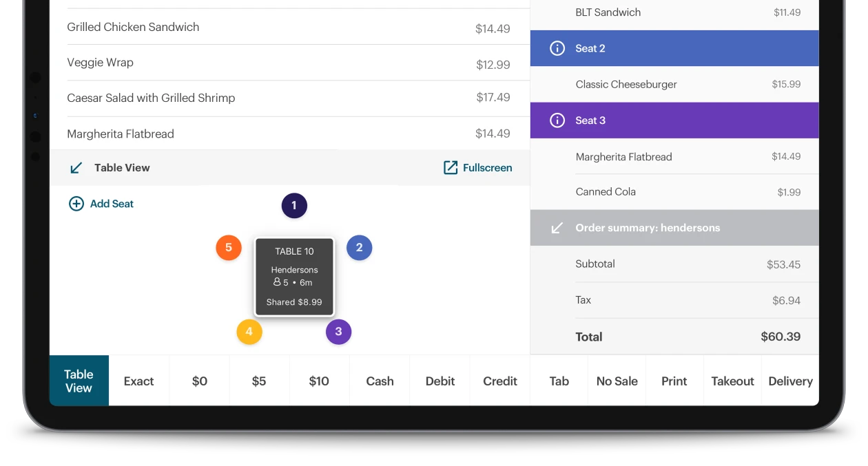Image resolution: width=868 pixels, height=466 pixels.
Task: Click the Fullscreen pop-out icon
Action: (x=451, y=167)
